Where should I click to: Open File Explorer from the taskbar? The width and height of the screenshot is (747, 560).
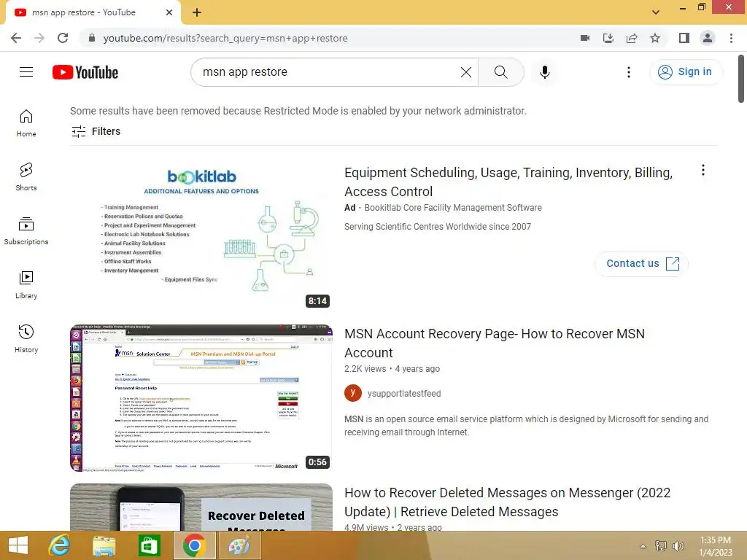[104, 545]
